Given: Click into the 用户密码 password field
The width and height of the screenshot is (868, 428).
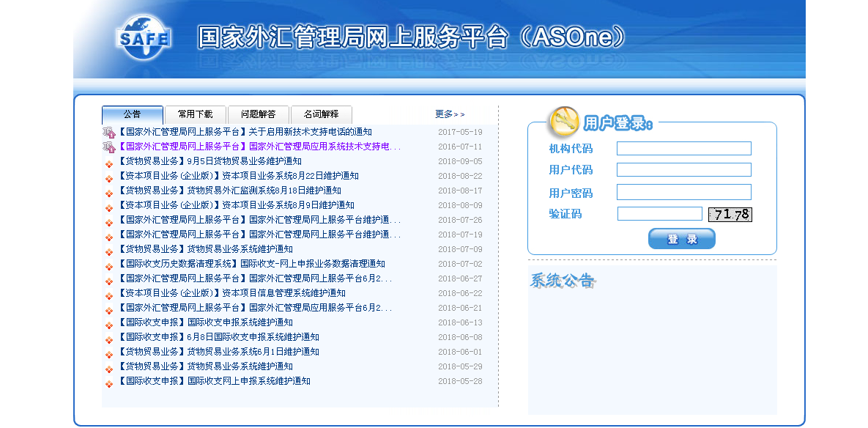Looking at the screenshot, I should tap(683, 192).
